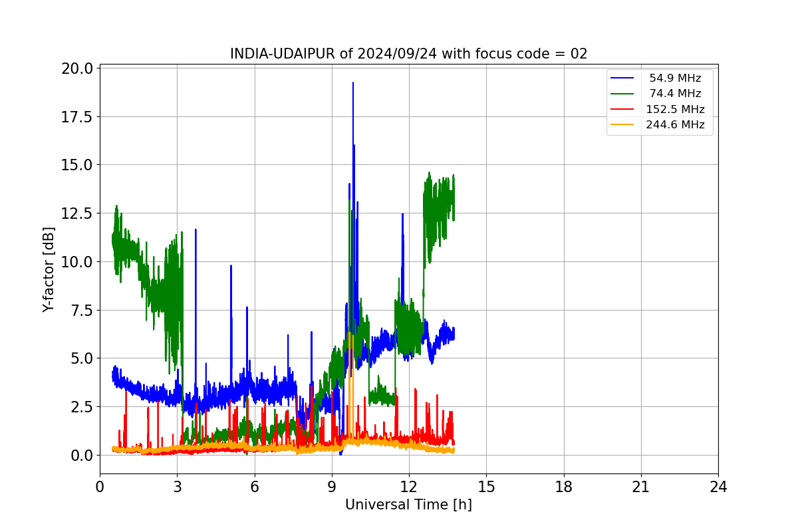The width and height of the screenshot is (798, 532).
Task: Click the x-axis tick label '9'
Action: click(332, 487)
